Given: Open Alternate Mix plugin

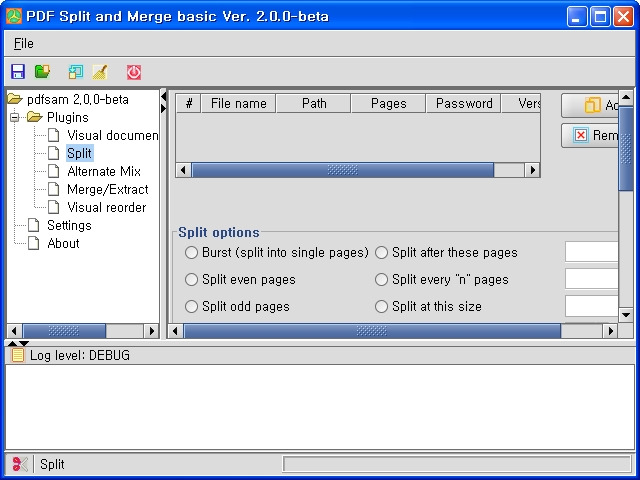Looking at the screenshot, I should click(x=104, y=171).
